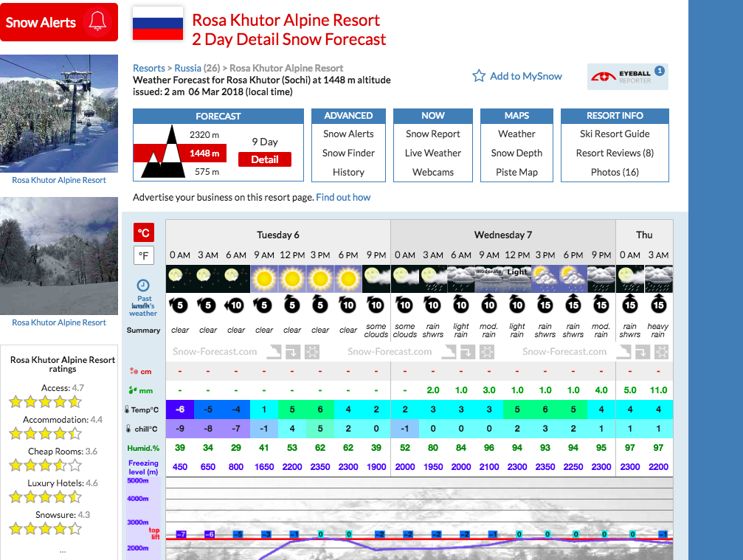Click the Wednesday 9 AM moderate rain weather icon

(x=489, y=279)
